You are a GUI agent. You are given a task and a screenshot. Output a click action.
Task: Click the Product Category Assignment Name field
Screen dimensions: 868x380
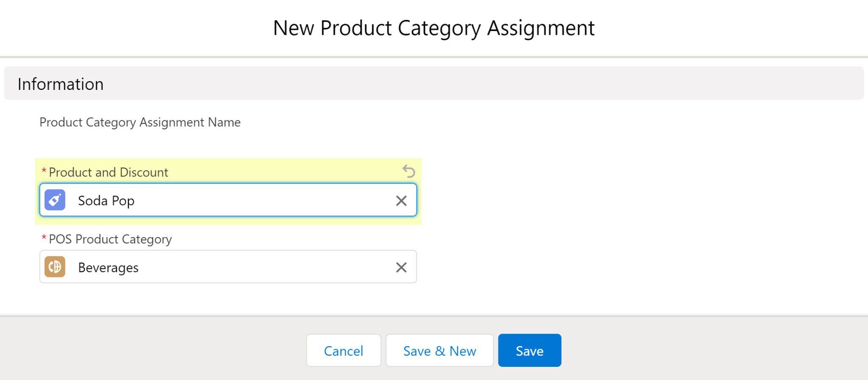coord(140,123)
